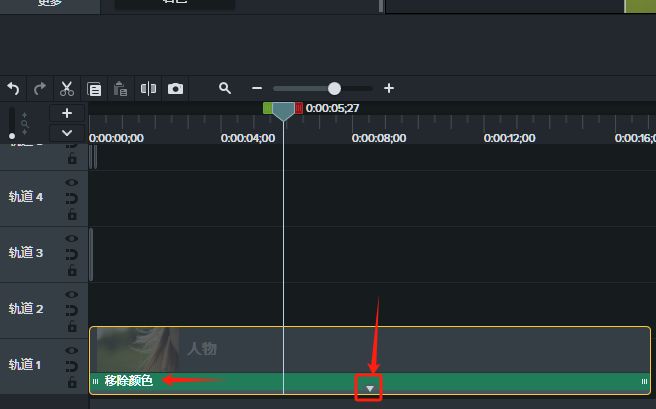Click the red out-point selection handle

(x=299, y=108)
